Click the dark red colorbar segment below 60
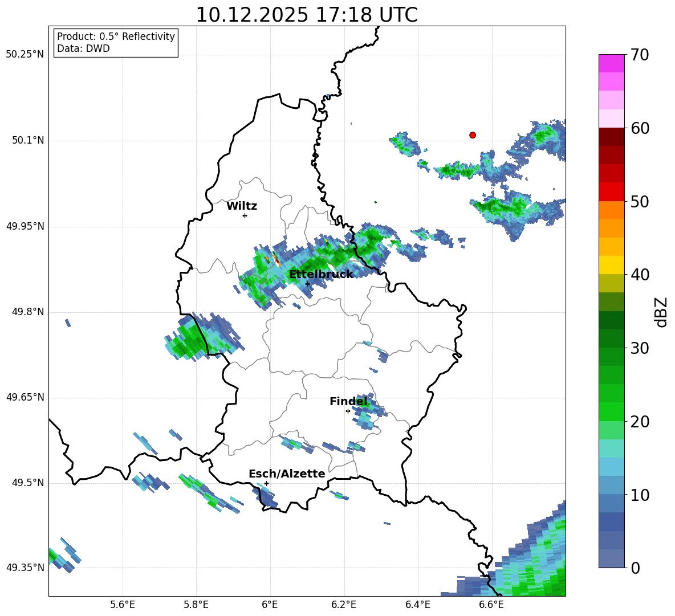The image size is (675, 616). [x=612, y=137]
